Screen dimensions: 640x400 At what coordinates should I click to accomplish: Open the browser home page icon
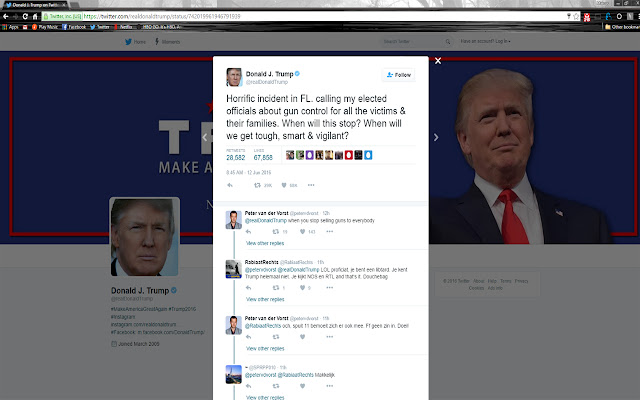coord(35,16)
